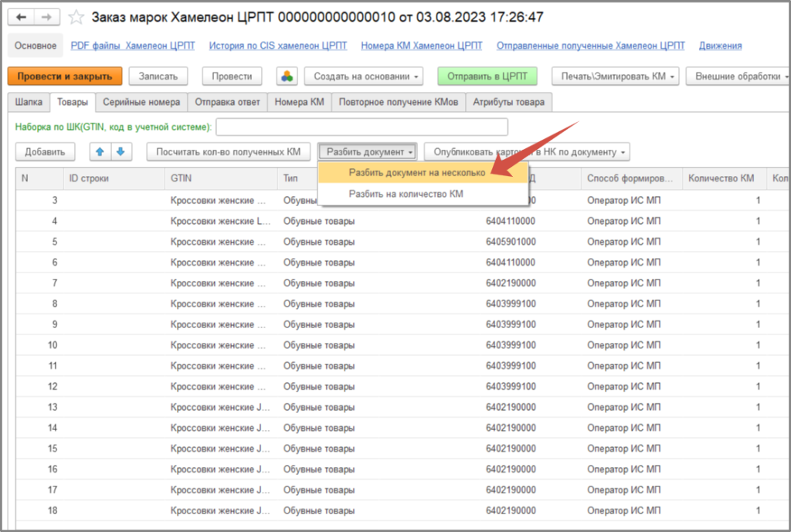This screenshot has width=791, height=532.
Task: Select code 6403999100 in row 10
Action: (x=511, y=345)
